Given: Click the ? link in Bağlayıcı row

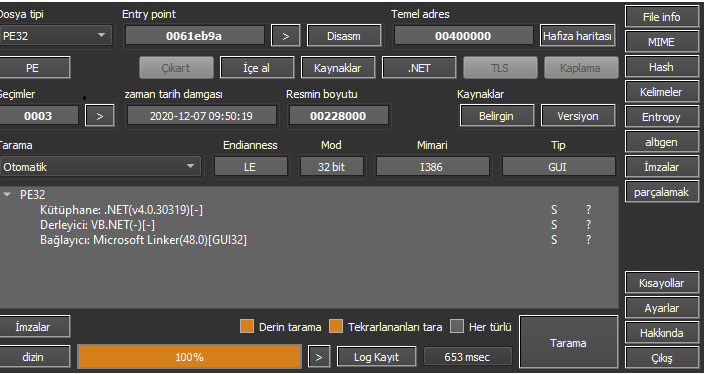Looking at the screenshot, I should click(x=588, y=240).
